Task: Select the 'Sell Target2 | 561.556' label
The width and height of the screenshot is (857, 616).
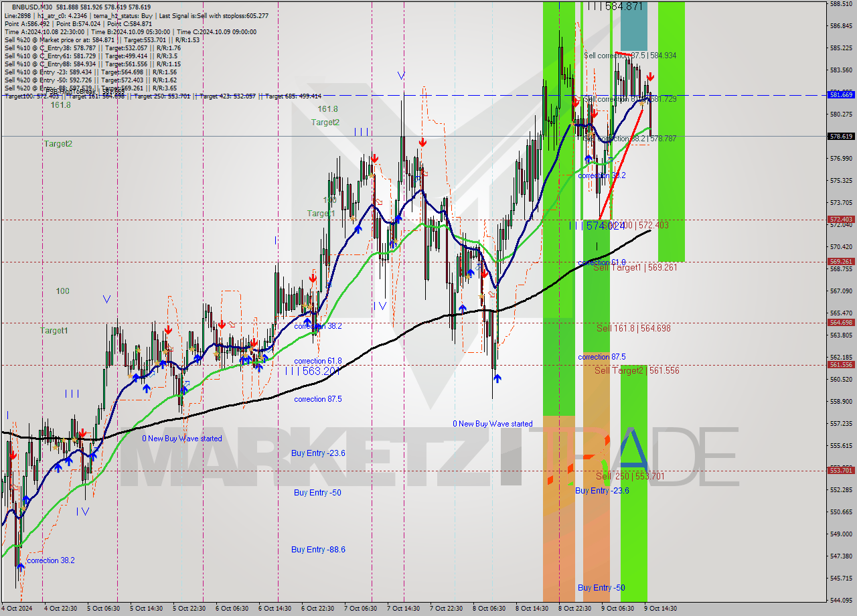Action: [x=637, y=370]
